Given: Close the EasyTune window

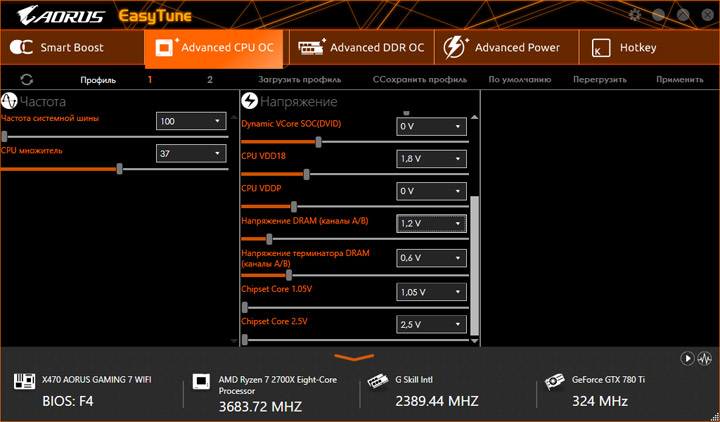Looking at the screenshot, I should coord(708,15).
